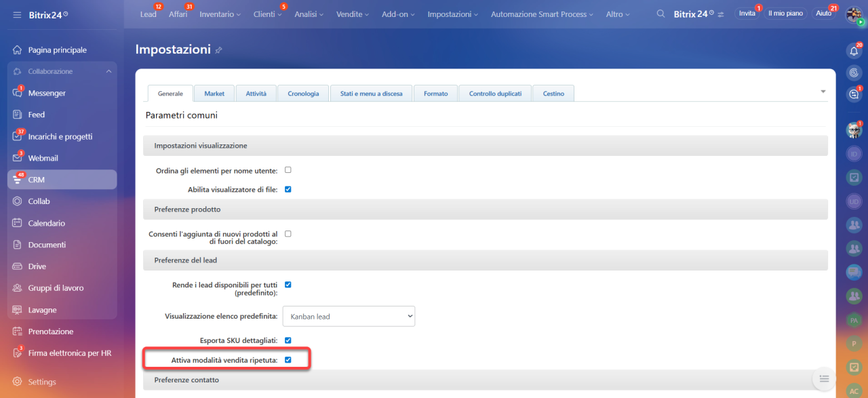Enable adding products outside the catalog
Screen dimensions: 868x398
(x=288, y=233)
